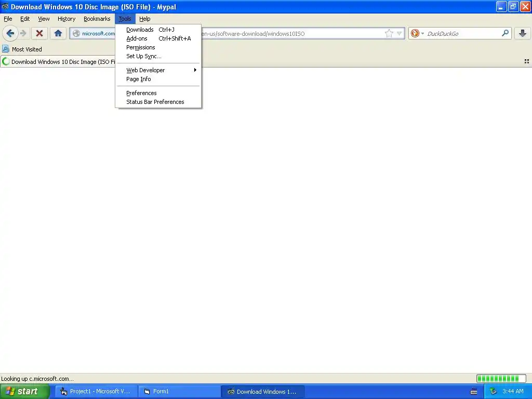Open the Bookmarks menu
The width and height of the screenshot is (532, 399).
tap(97, 19)
